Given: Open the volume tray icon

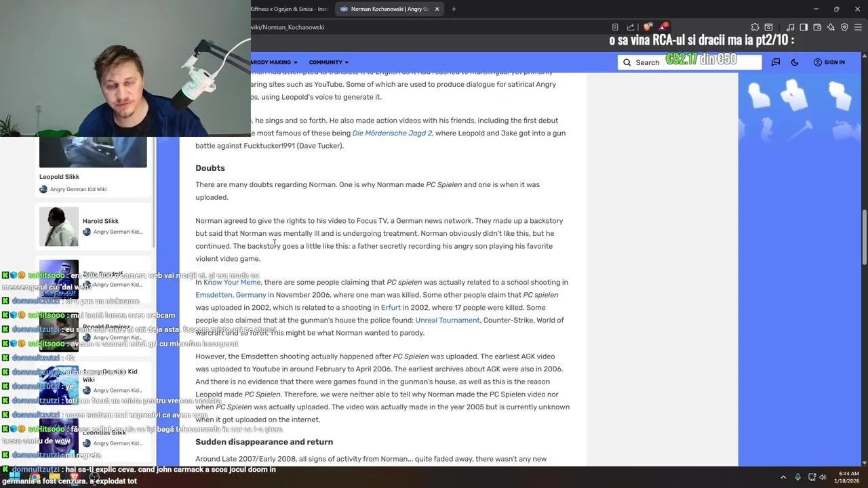Looking at the screenshot, I should tap(823, 477).
